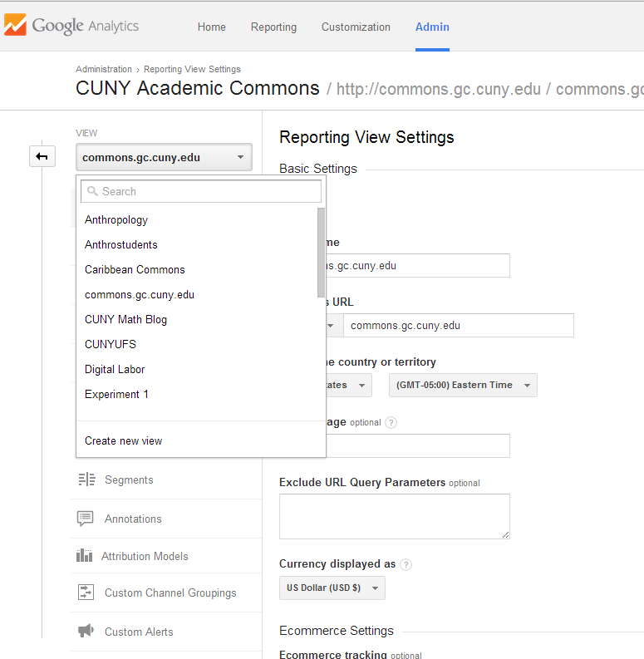
Task: Click the Segments icon
Action: pos(86,479)
